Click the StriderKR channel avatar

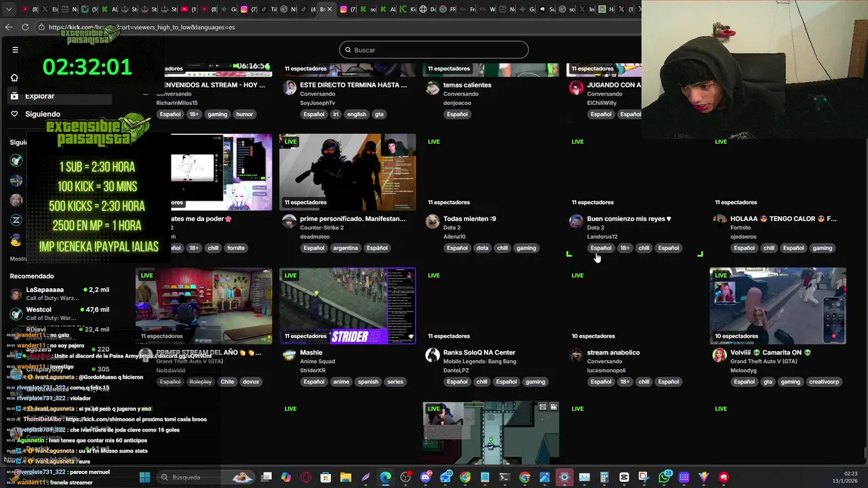290,354
